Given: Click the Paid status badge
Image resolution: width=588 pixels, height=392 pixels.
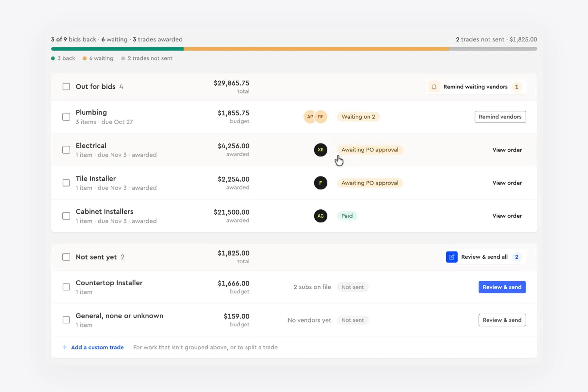Looking at the screenshot, I should (x=347, y=216).
